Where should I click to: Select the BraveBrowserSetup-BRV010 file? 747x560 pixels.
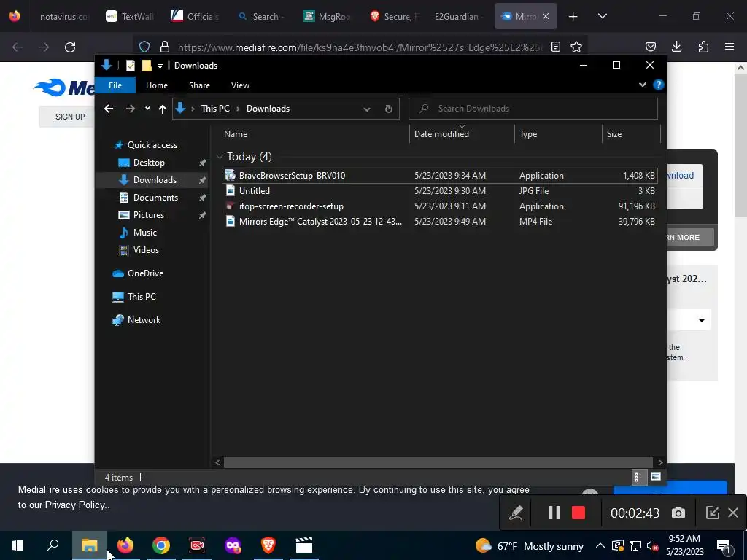click(x=440, y=175)
